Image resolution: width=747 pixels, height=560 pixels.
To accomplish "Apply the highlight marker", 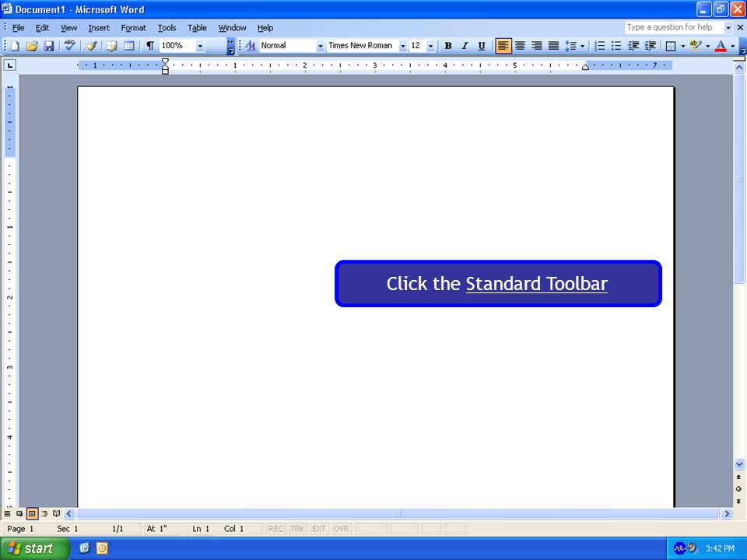I will tap(696, 46).
